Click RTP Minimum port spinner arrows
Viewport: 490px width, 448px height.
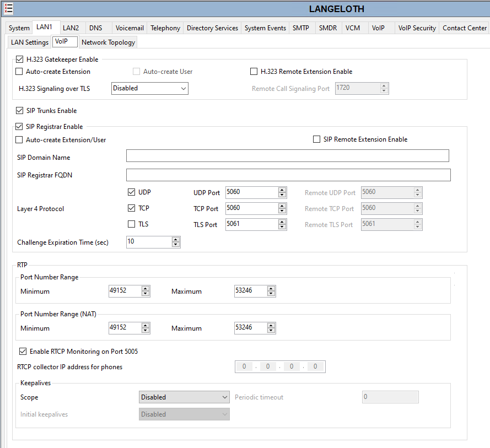click(146, 291)
